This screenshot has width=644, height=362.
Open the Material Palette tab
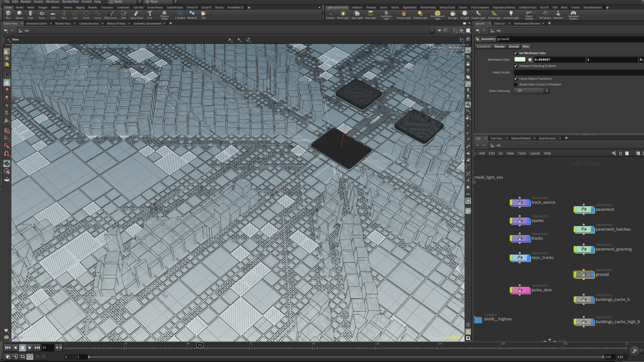pyautogui.click(x=521, y=138)
